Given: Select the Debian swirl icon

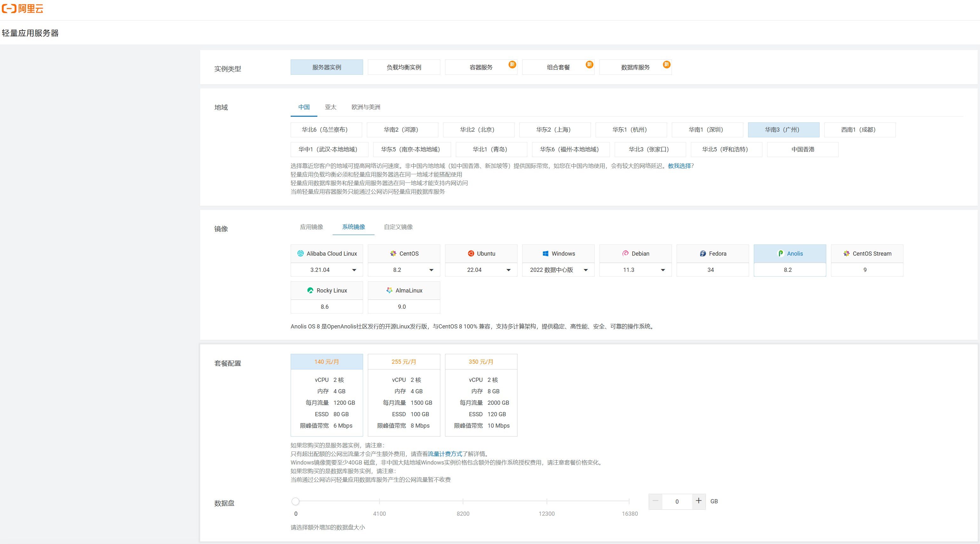Looking at the screenshot, I should (x=625, y=253).
